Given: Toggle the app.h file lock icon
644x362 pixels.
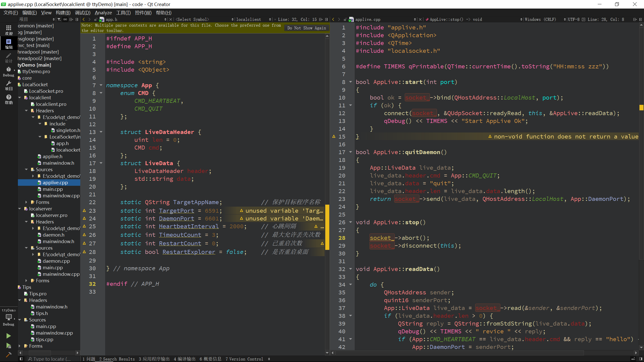Looking at the screenshot, I should [x=96, y=19].
